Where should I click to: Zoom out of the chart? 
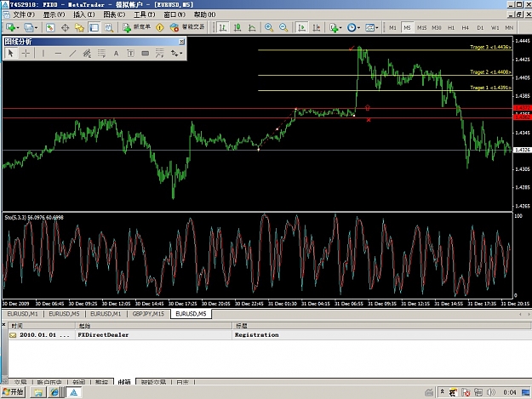click(283, 28)
